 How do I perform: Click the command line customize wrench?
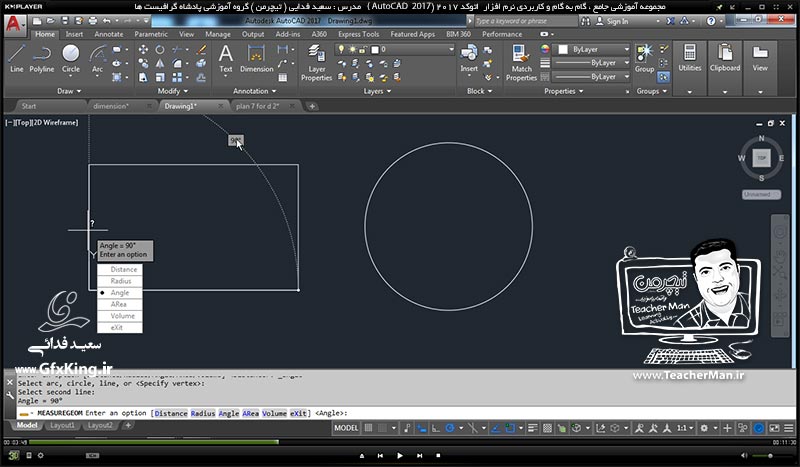tap(10, 395)
